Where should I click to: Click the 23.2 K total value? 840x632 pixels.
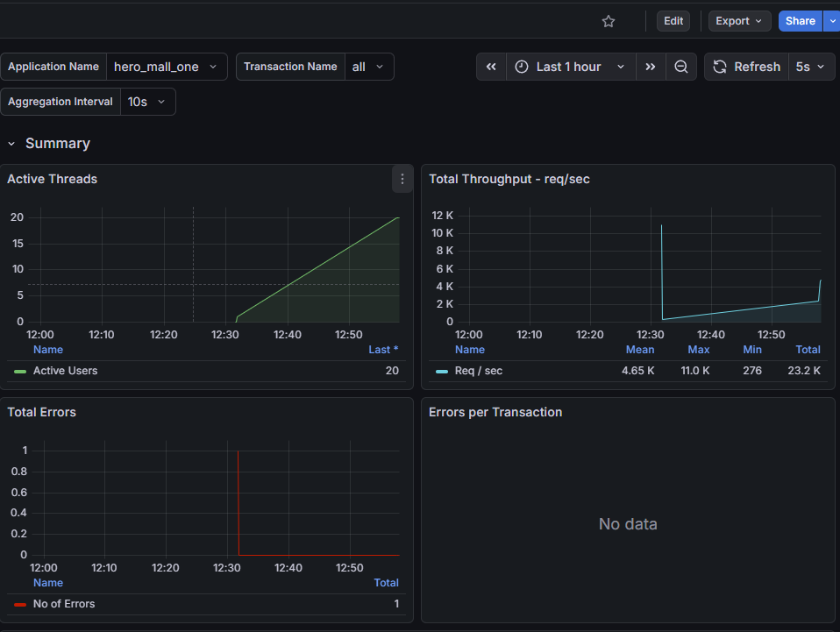click(803, 371)
